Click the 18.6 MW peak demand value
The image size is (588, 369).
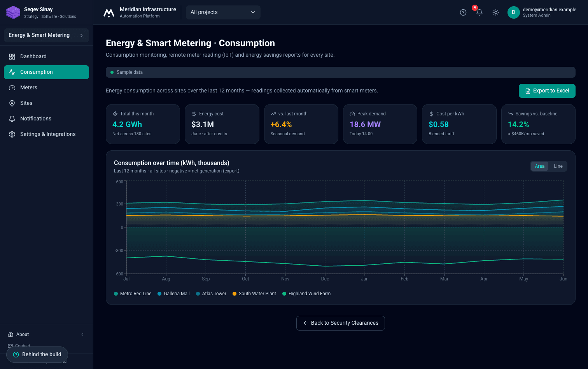pyautogui.click(x=365, y=125)
